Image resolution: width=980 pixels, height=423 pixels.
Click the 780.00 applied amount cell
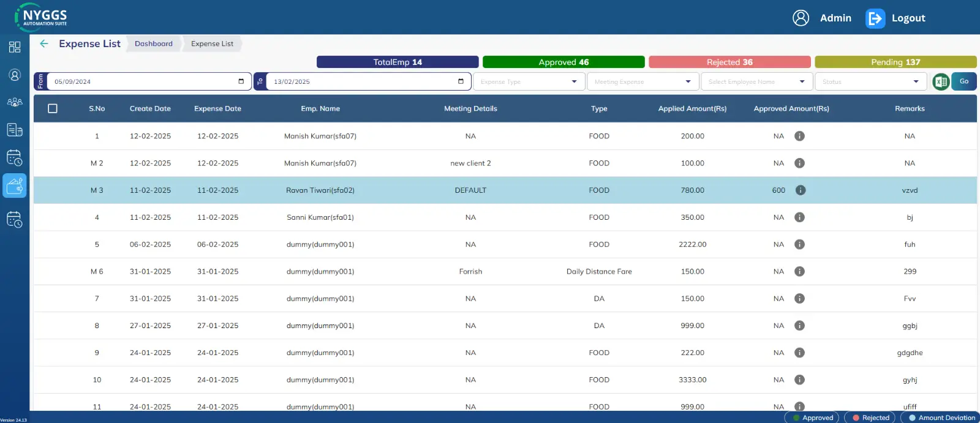click(x=693, y=190)
